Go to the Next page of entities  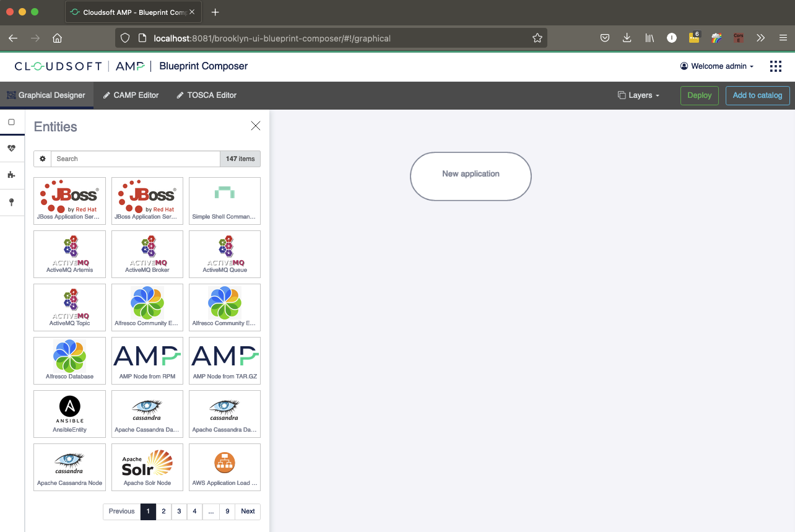pos(248,512)
